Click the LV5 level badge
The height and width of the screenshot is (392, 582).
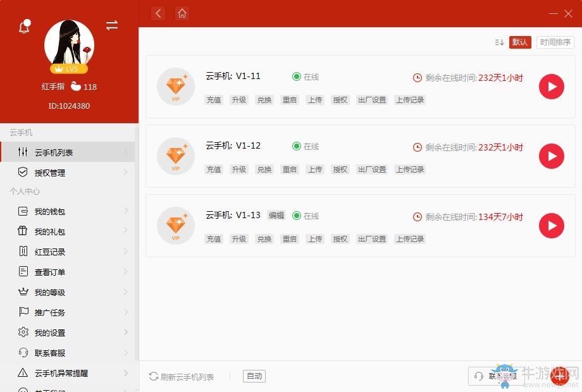point(69,69)
